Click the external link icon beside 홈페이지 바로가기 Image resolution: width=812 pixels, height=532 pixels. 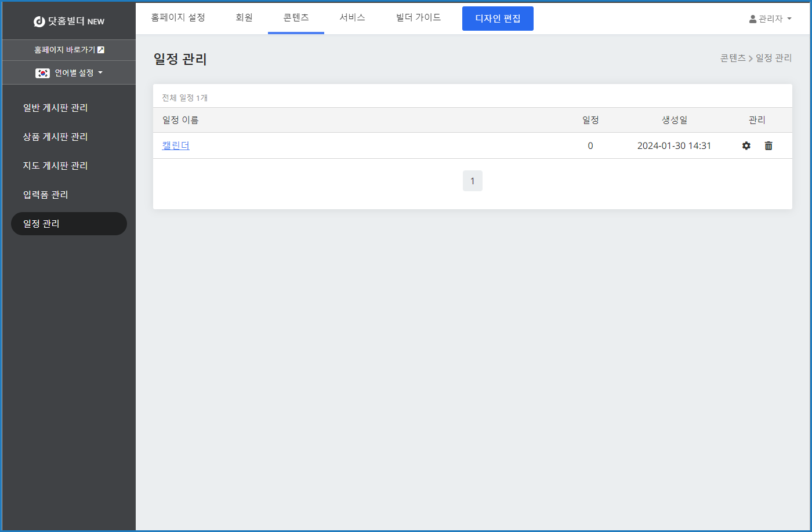(x=101, y=50)
